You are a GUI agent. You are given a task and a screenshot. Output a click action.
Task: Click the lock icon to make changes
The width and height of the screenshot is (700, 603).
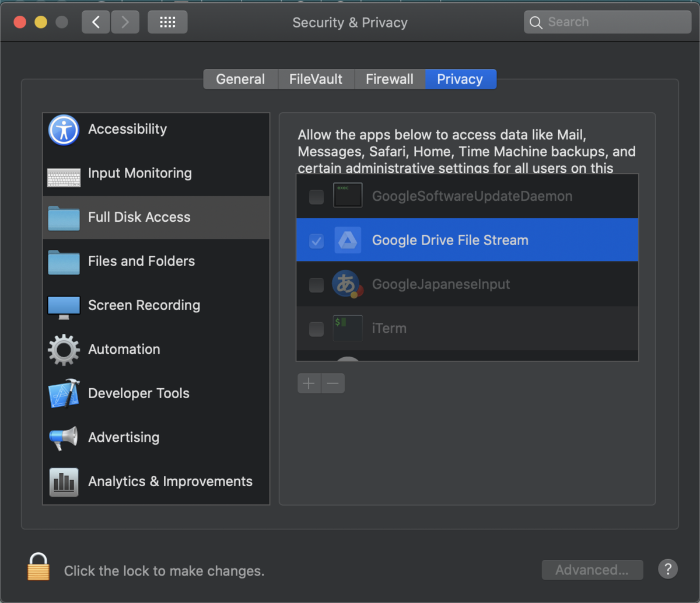click(38, 566)
